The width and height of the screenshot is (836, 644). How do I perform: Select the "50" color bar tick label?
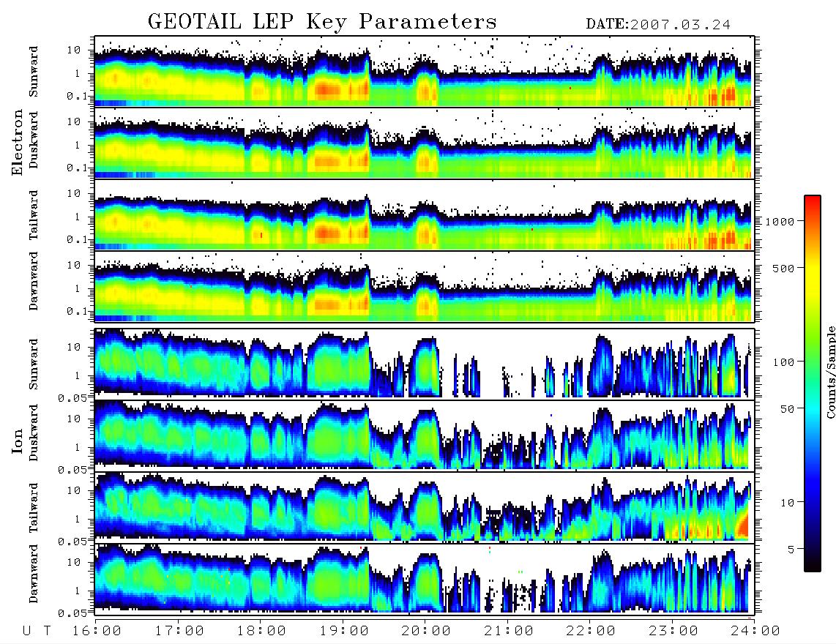click(787, 409)
